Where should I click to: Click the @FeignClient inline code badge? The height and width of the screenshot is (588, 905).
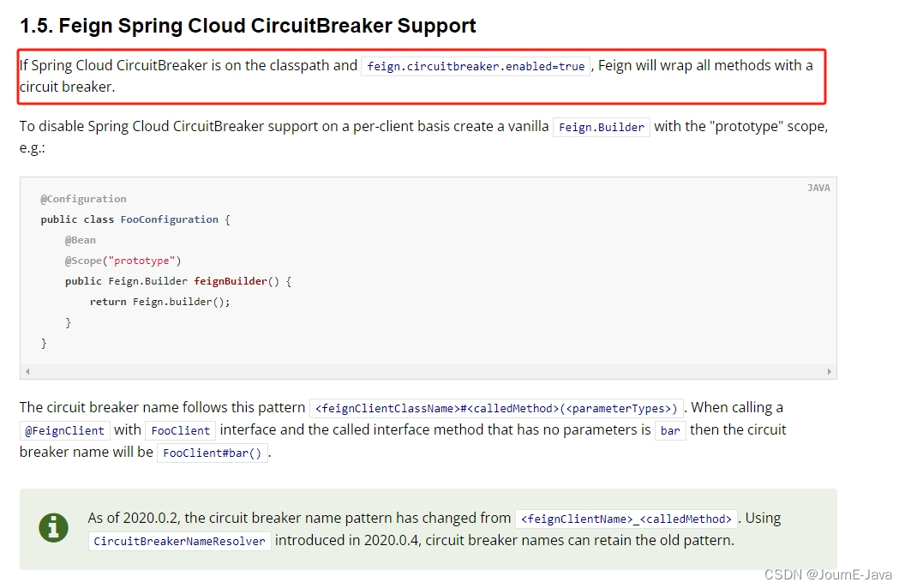click(64, 429)
